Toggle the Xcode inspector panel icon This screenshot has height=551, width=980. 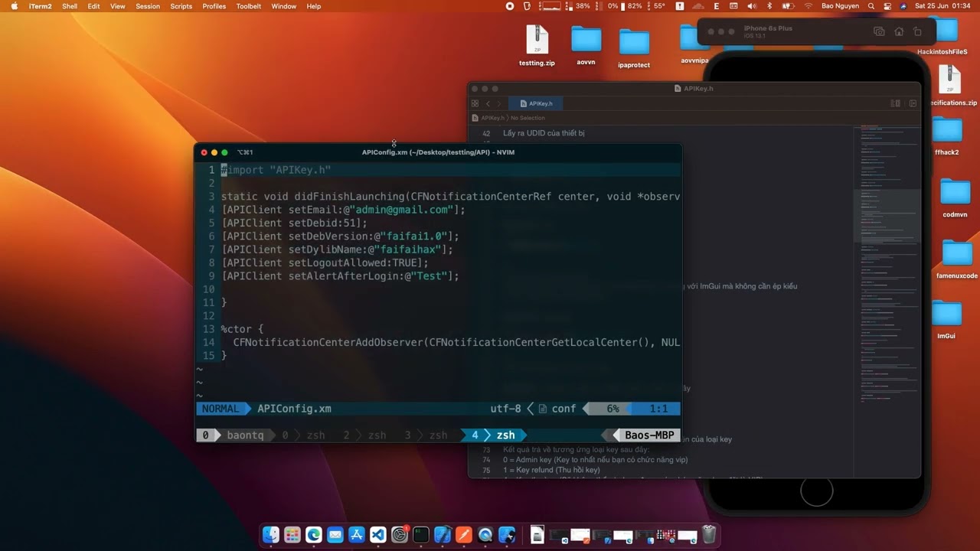pos(913,103)
